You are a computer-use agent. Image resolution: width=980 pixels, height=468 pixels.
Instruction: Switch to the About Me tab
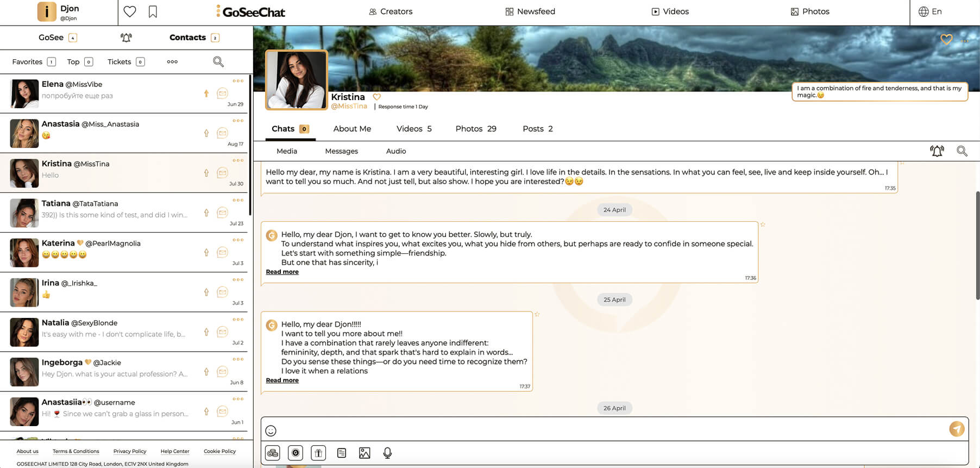pos(352,129)
